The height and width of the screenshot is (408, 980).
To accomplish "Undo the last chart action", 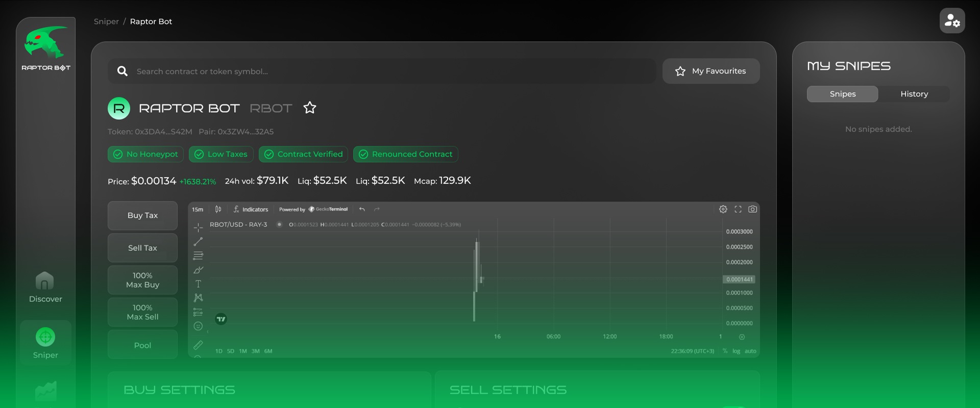I will coord(362,209).
